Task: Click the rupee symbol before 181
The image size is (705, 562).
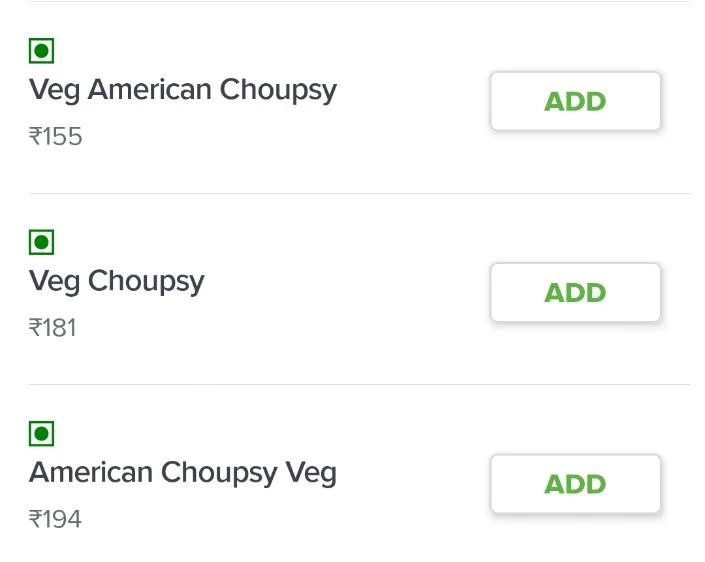Action: click(35, 327)
